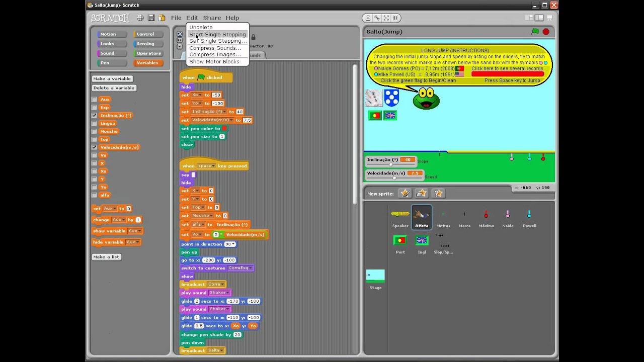
Task: Toggle the Aux variable checkbox
Action: point(94,100)
